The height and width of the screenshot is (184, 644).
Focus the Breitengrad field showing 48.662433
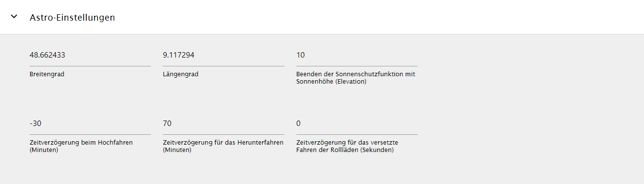pos(90,56)
